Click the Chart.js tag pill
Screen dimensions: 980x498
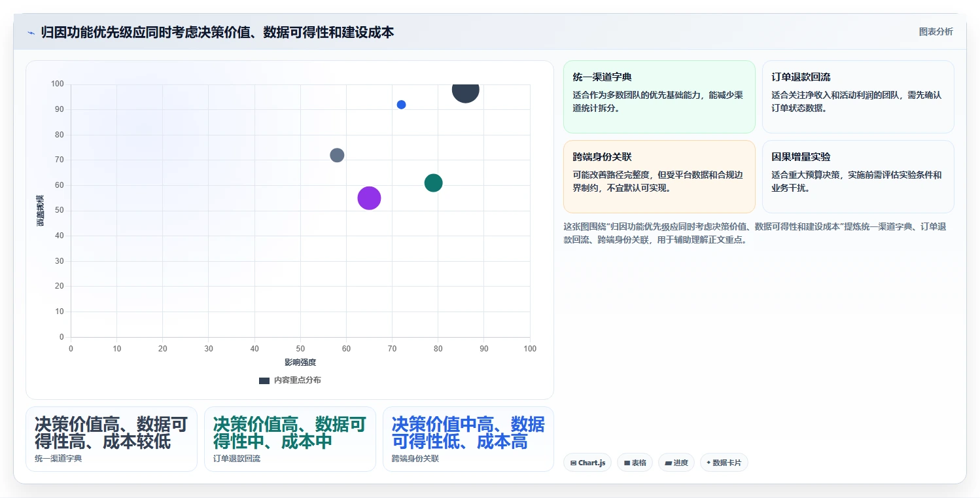point(587,463)
